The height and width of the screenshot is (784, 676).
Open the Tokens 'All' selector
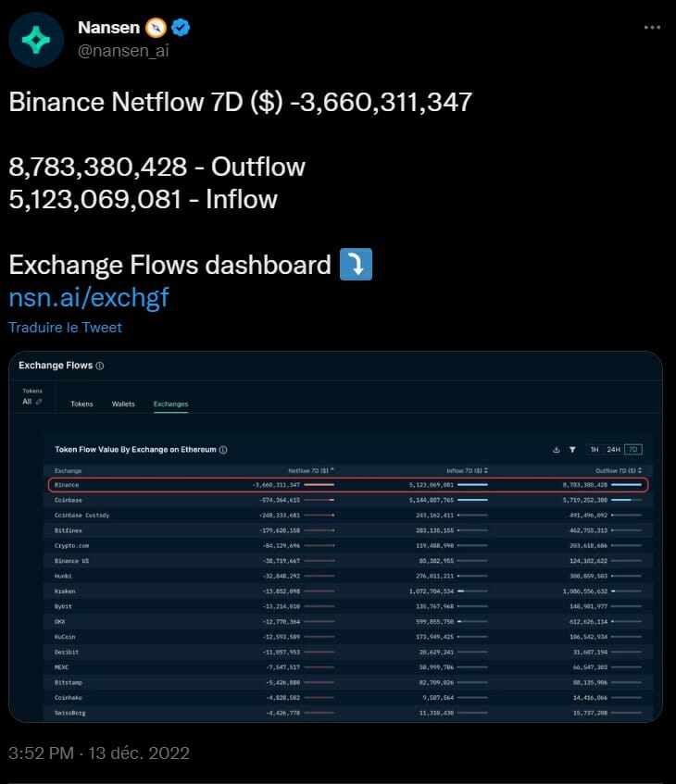(x=32, y=402)
